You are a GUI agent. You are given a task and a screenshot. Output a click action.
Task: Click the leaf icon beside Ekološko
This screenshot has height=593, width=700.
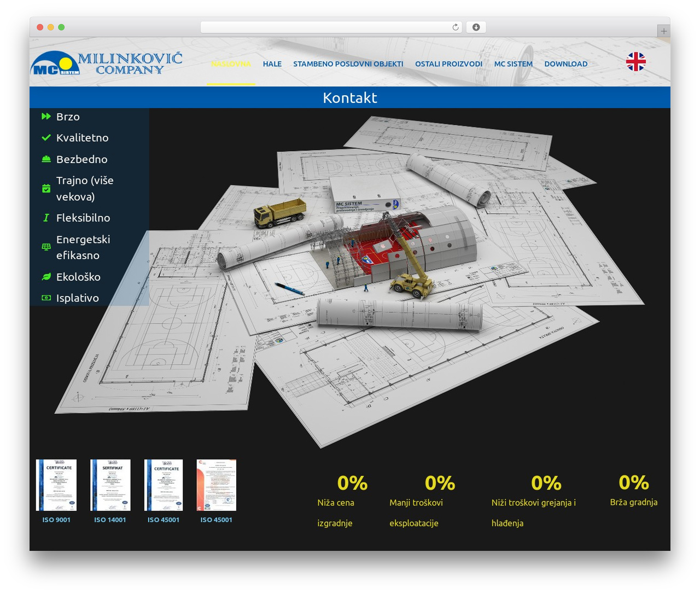(46, 277)
